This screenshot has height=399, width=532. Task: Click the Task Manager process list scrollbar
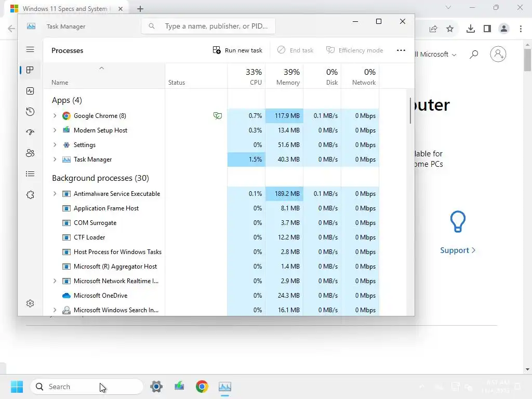pos(410,111)
